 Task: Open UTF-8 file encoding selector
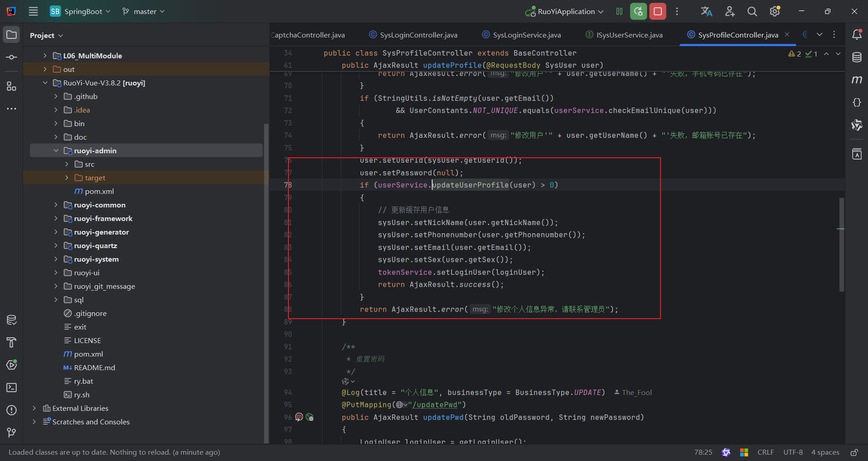(x=793, y=452)
